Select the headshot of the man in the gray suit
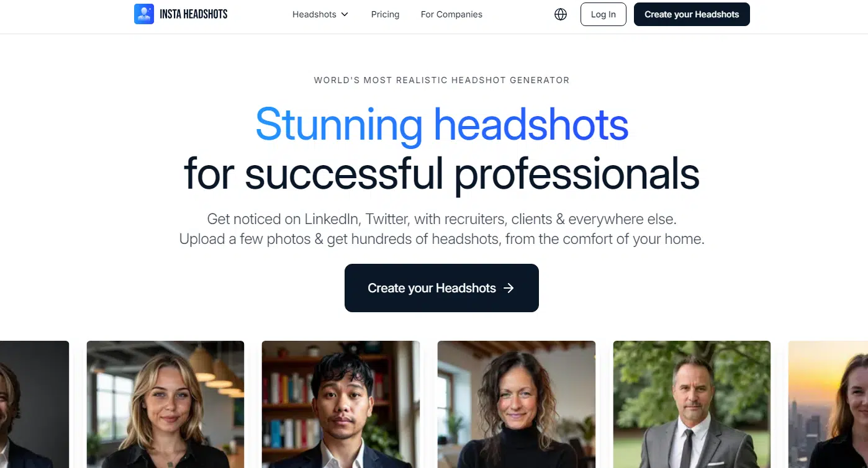Screen dimensions: 868x468 pos(692,404)
